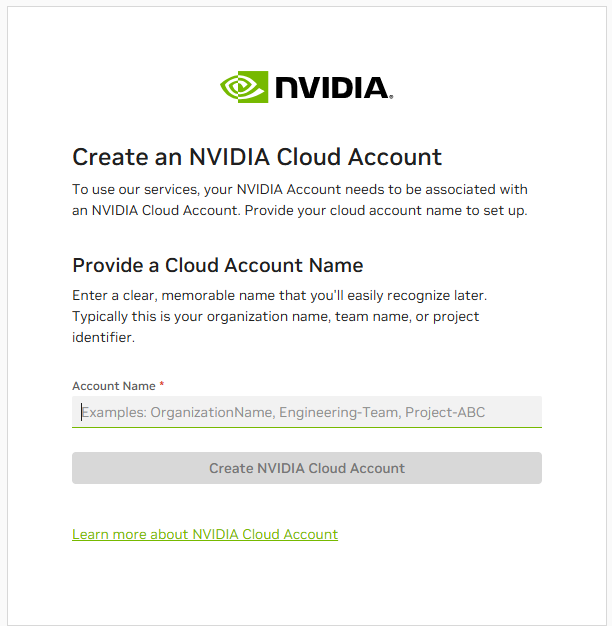The image size is (612, 626).
Task: Open Learn more about NVIDIA Cloud Account link
Action: coord(205,535)
